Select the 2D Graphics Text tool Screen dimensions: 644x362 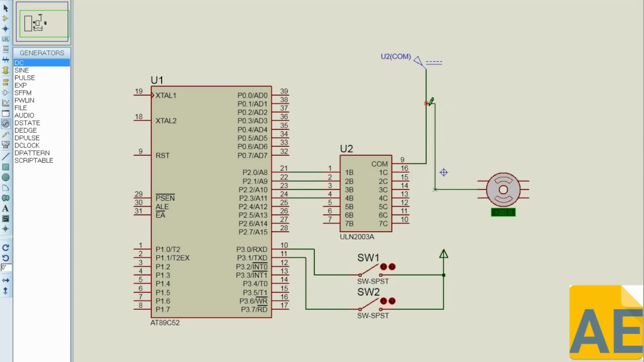(x=6, y=208)
